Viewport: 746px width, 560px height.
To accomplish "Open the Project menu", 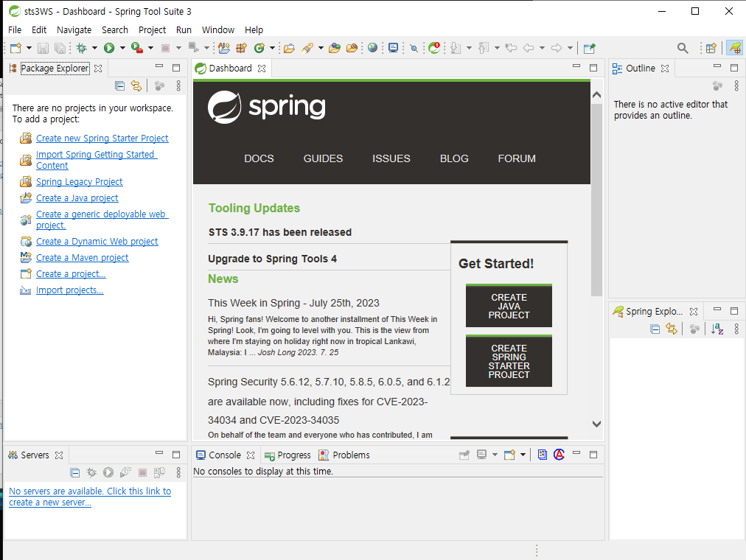I will [x=153, y=30].
